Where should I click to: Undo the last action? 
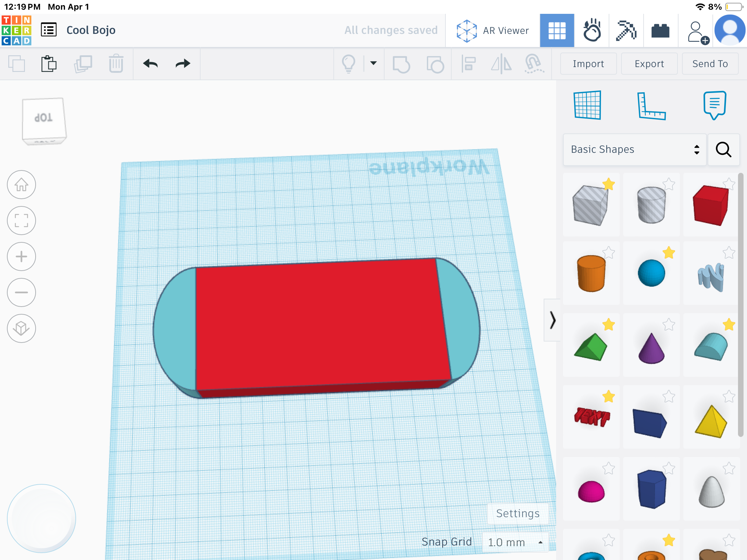tap(150, 64)
